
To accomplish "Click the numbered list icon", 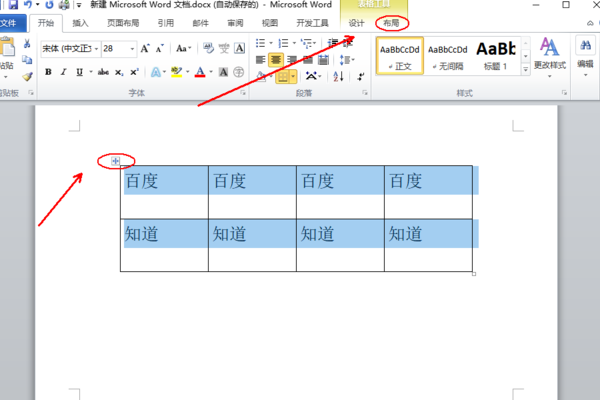I will click(x=284, y=43).
